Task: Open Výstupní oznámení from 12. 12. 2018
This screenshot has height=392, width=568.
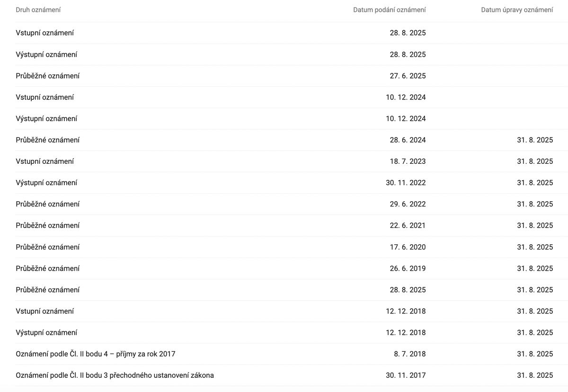Action: coord(46,332)
